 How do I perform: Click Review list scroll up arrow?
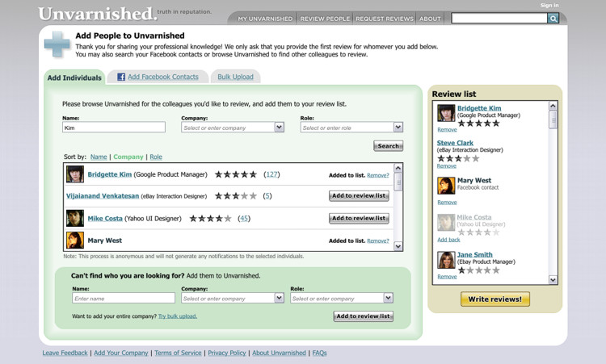tap(553, 106)
